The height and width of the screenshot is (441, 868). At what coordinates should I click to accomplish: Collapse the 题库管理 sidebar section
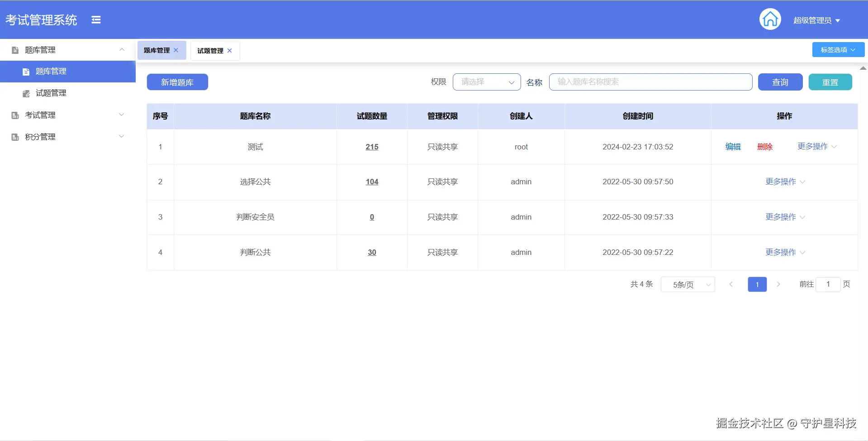[x=121, y=49]
